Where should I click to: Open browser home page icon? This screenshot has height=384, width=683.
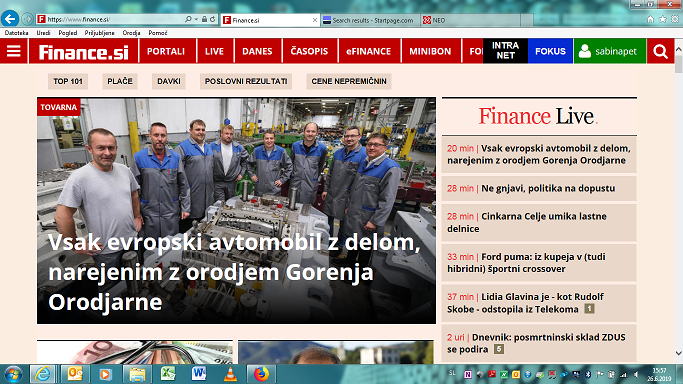coord(650,19)
